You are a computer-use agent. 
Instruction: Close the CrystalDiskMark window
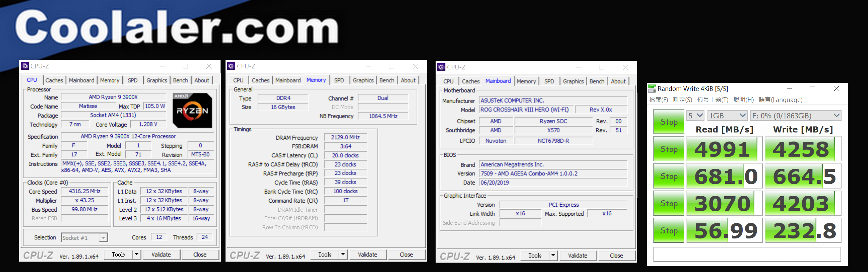pos(836,89)
